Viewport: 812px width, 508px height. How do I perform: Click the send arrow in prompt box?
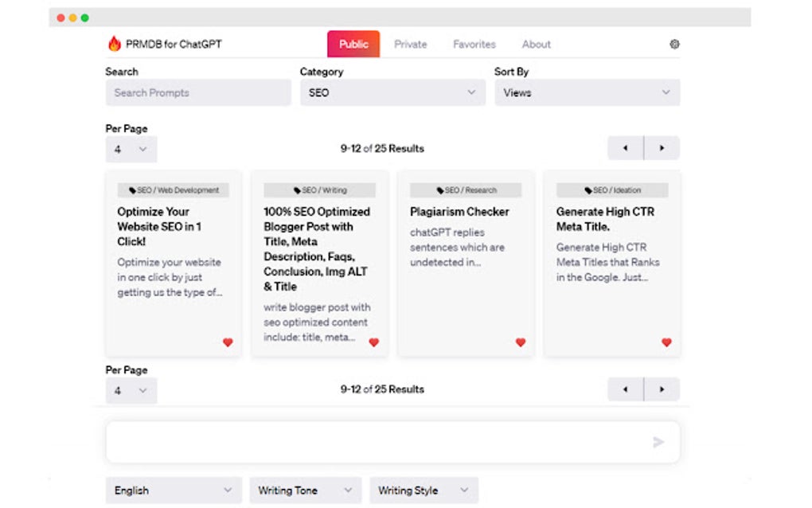pyautogui.click(x=658, y=442)
